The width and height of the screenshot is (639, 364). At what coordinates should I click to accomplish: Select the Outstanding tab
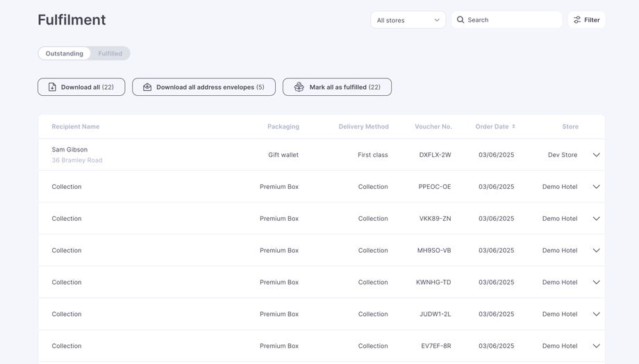[x=65, y=53]
